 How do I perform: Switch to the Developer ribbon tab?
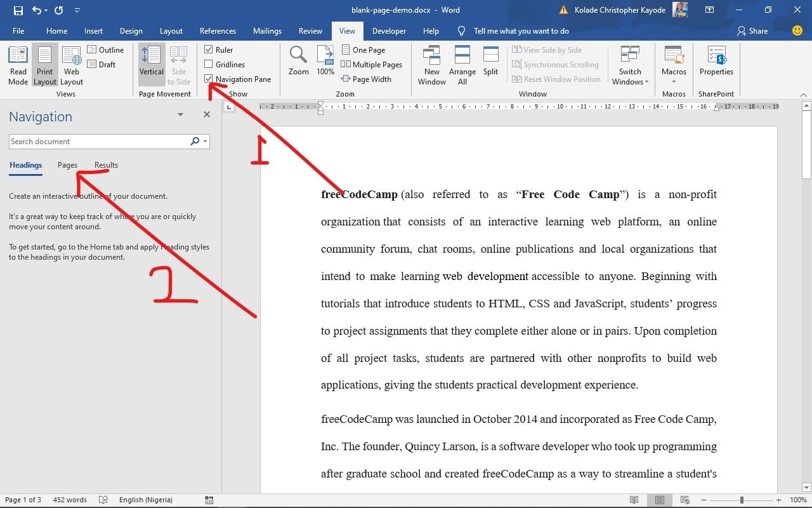389,30
